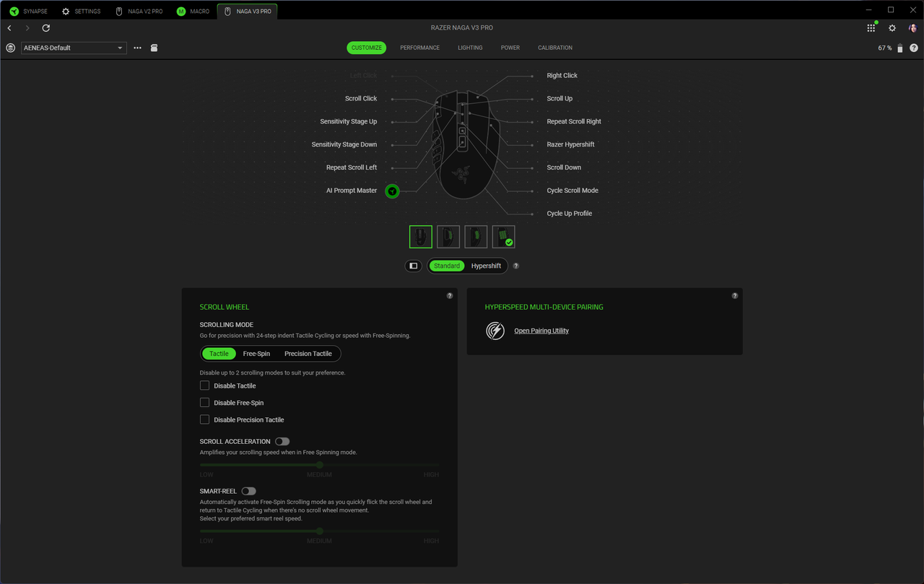Open the top-right settings gear
Viewport: 924px width, 584px height.
[x=892, y=28]
